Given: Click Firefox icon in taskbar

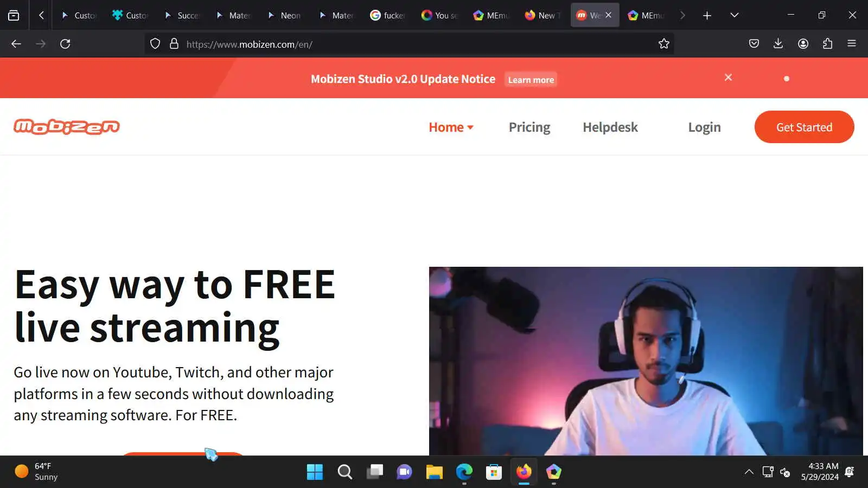Looking at the screenshot, I should (524, 472).
